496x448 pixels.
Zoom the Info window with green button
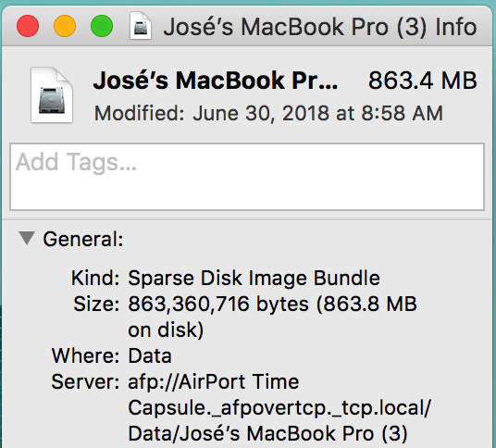(x=102, y=26)
